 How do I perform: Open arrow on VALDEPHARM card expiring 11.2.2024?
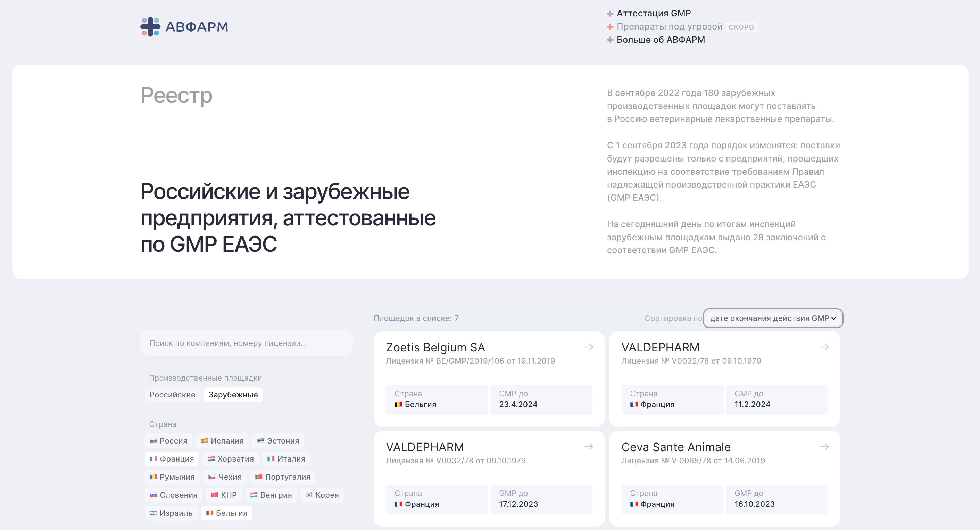pos(824,347)
